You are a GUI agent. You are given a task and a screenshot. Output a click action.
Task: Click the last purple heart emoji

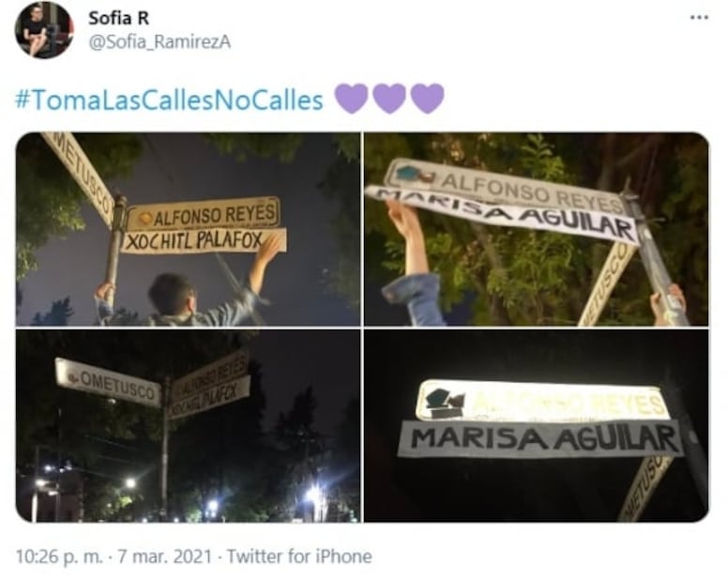[x=428, y=99]
